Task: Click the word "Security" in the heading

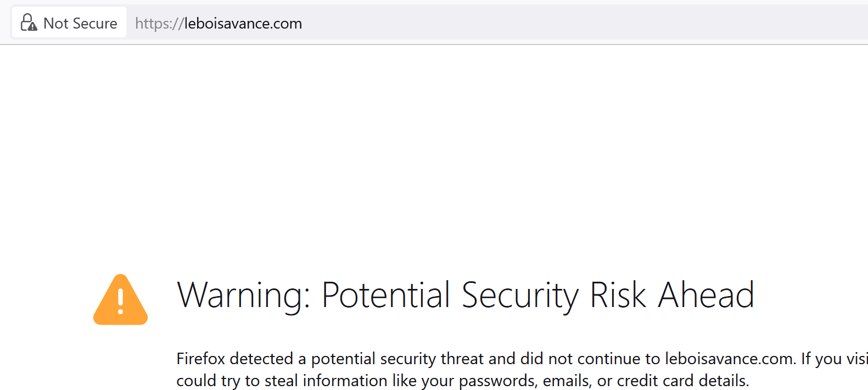Action: 520,295
